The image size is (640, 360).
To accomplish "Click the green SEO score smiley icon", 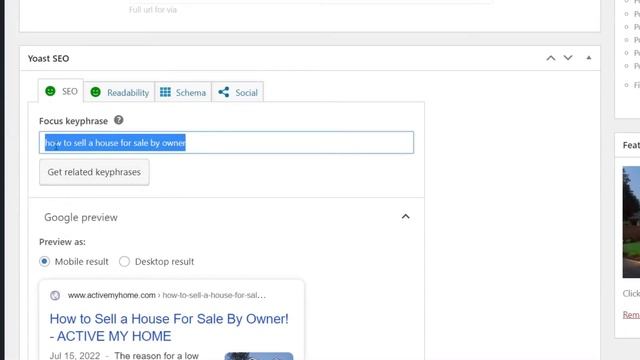I will pyautogui.click(x=50, y=91).
